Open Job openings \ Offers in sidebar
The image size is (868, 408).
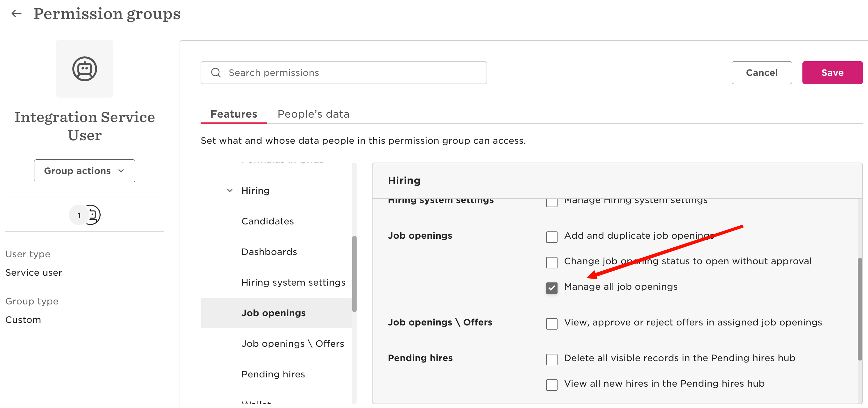(x=293, y=344)
